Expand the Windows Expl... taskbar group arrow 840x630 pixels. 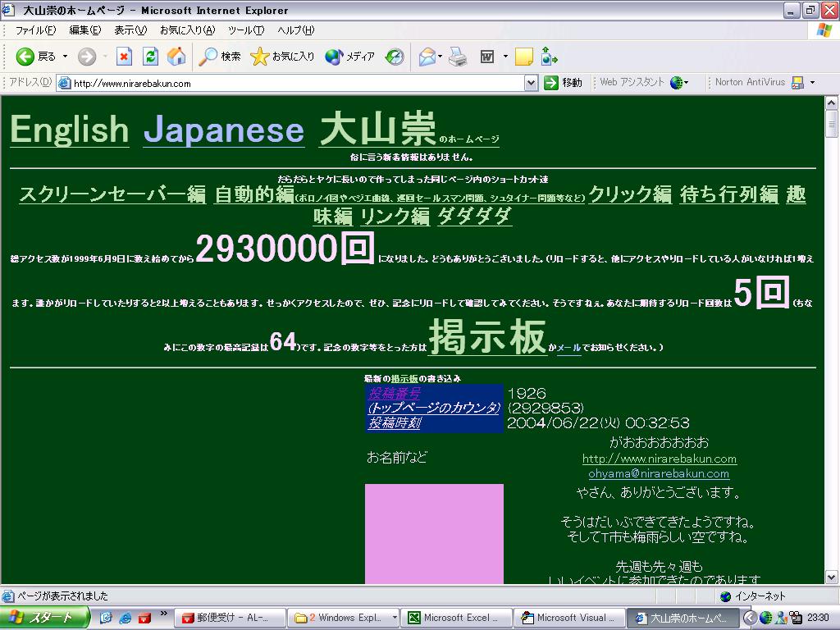click(x=395, y=618)
